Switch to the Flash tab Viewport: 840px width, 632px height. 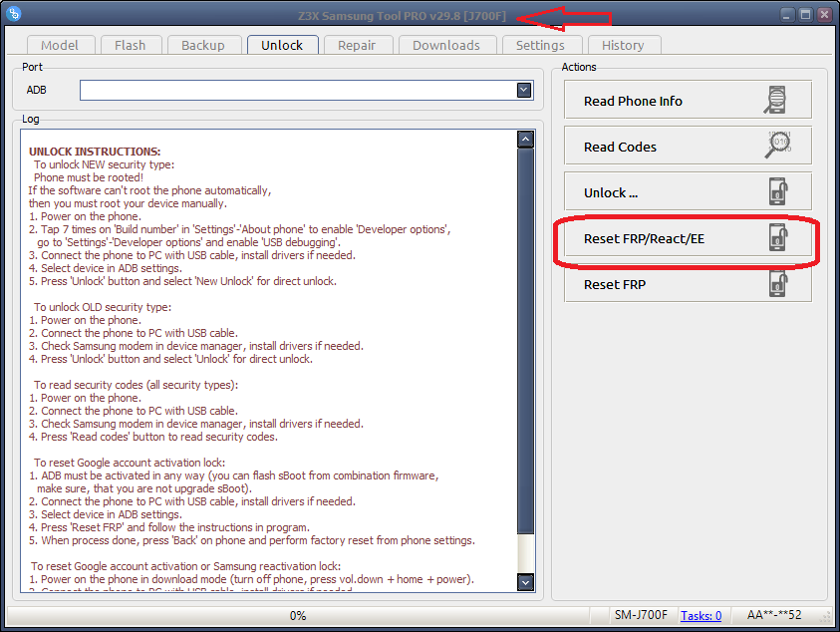[x=130, y=45]
